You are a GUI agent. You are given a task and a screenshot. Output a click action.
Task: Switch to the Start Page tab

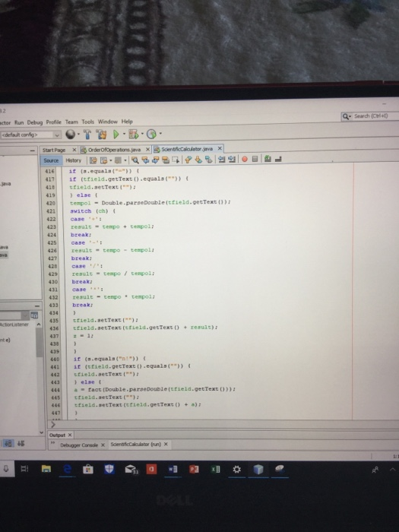[54, 150]
